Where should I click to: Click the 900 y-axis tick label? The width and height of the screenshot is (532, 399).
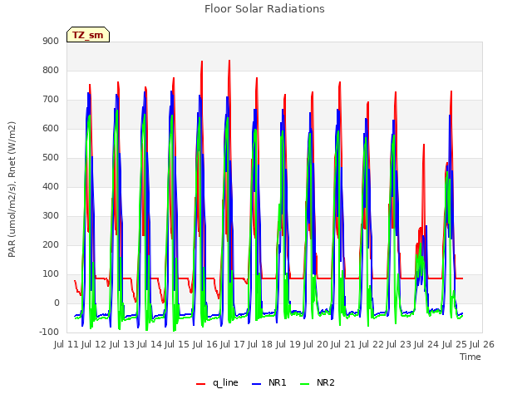(51, 41)
